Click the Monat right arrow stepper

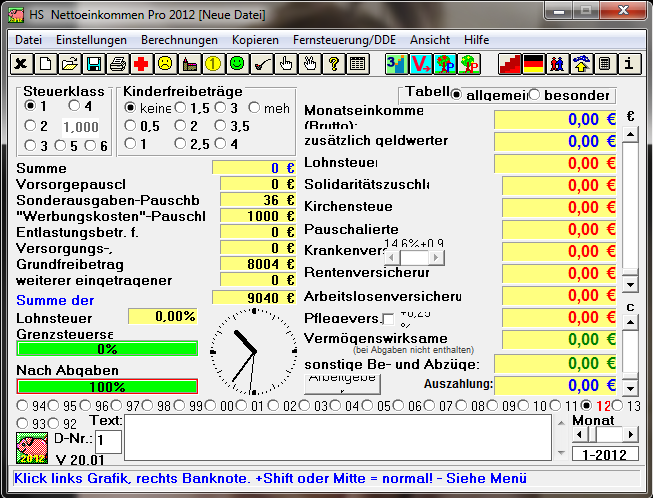(x=630, y=435)
